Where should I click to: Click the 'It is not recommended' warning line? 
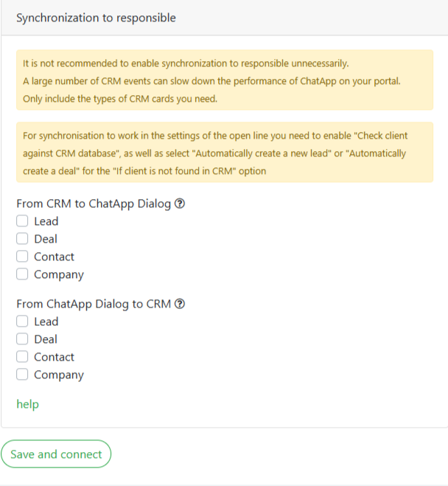tap(186, 63)
